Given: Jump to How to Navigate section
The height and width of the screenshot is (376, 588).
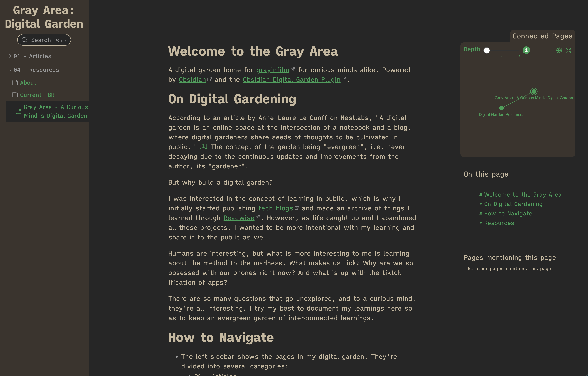Looking at the screenshot, I should (x=508, y=213).
